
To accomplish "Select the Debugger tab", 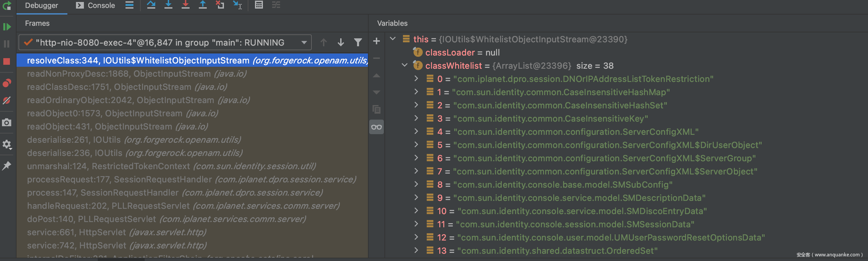I will click(x=41, y=6).
